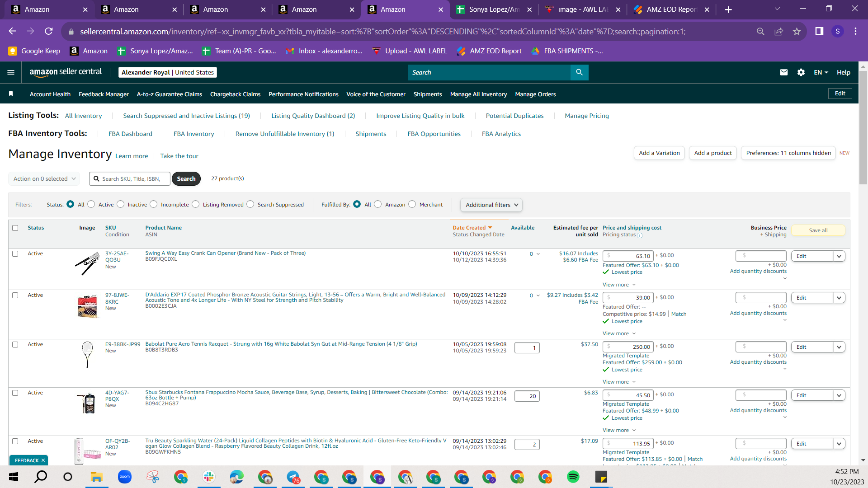Filter by Fulfilled By Merchant
The width and height of the screenshot is (868, 488).
[412, 204]
